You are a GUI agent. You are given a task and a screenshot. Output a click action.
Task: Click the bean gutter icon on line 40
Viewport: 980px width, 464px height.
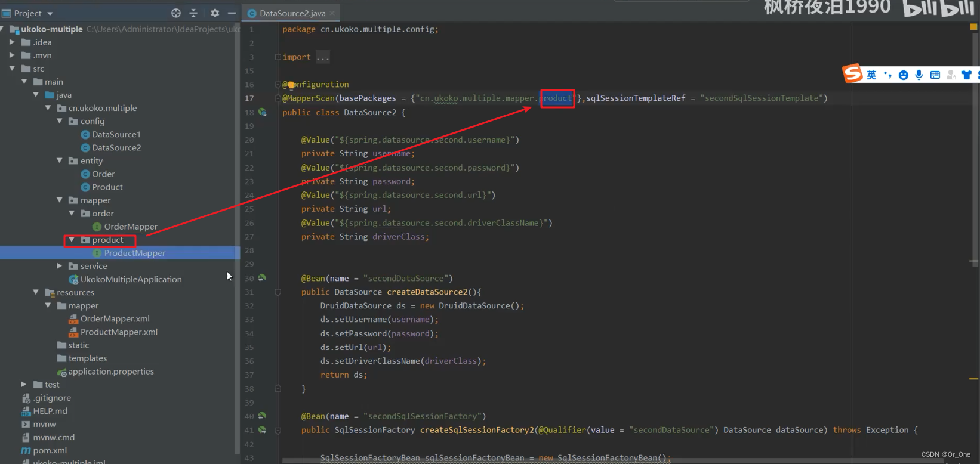point(262,416)
